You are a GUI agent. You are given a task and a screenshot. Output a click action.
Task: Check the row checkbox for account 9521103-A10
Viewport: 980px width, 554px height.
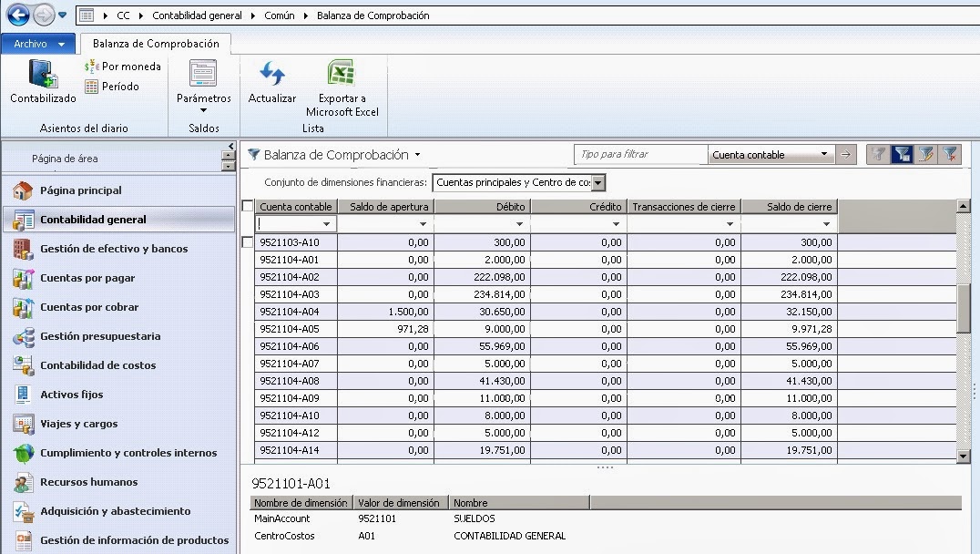246,242
